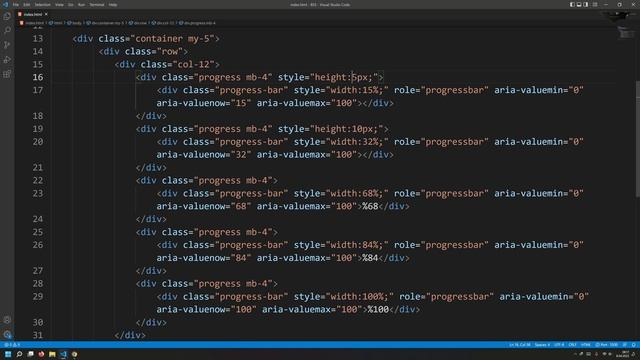
Task: Open the Explorer view in activity bar
Action: pos(7,16)
